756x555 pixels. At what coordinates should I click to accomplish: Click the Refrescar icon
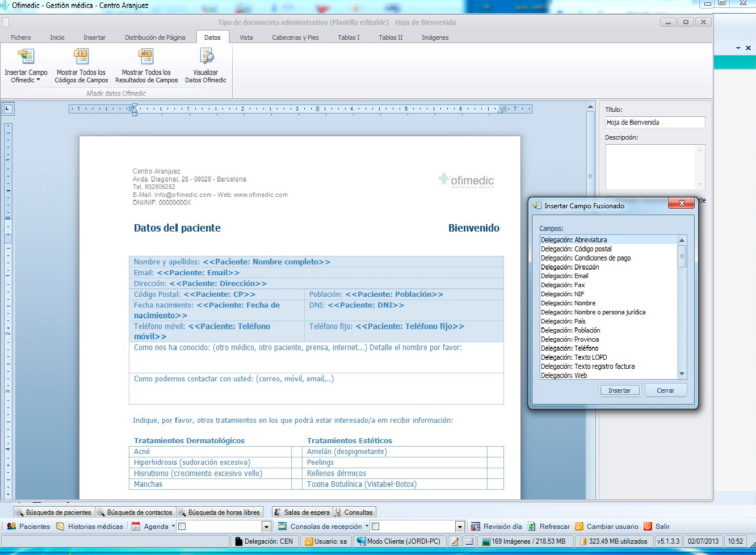pos(532,526)
